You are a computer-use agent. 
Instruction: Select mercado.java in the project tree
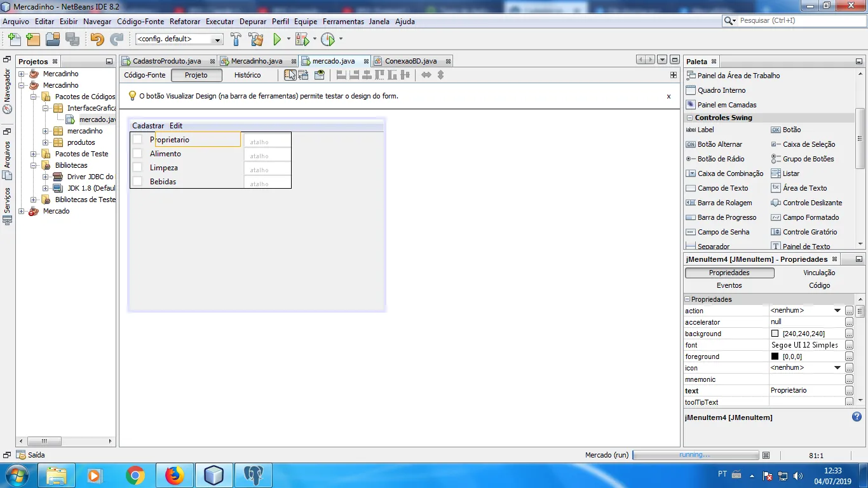click(97, 119)
